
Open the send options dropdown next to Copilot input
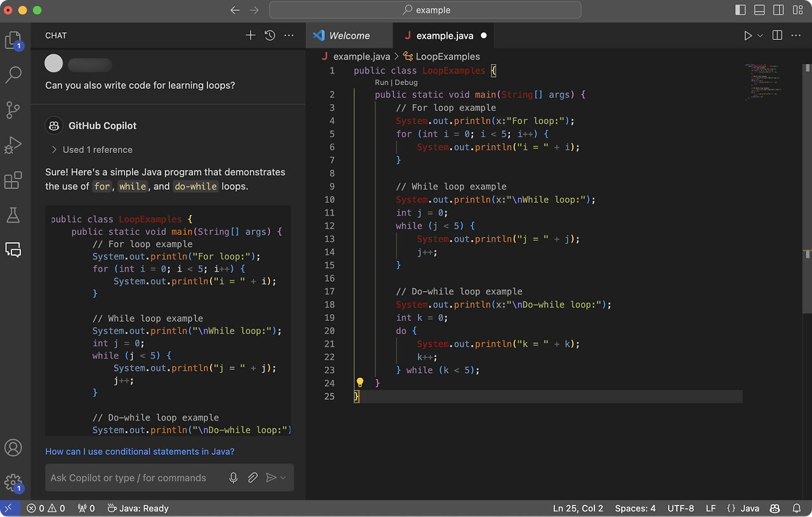283,478
